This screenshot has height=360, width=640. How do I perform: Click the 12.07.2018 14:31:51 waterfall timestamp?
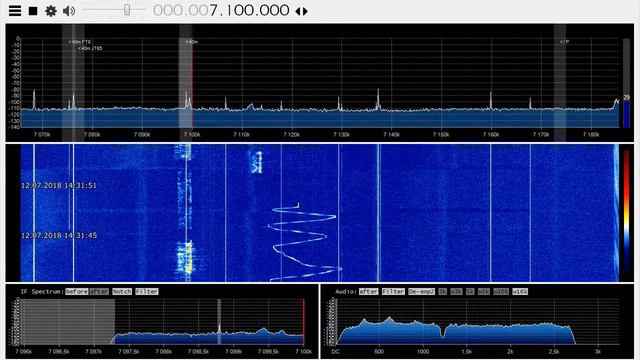tap(59, 185)
